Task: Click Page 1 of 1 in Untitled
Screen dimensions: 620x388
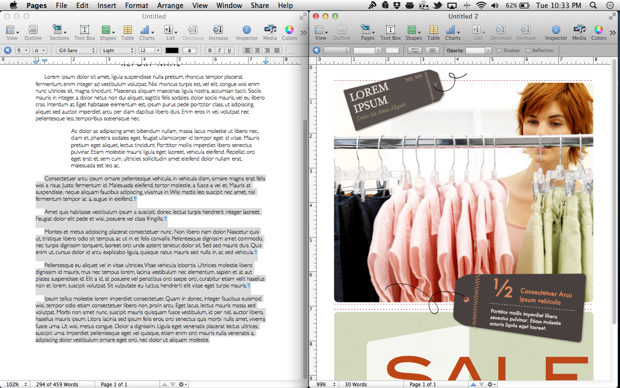Action: pos(113,384)
